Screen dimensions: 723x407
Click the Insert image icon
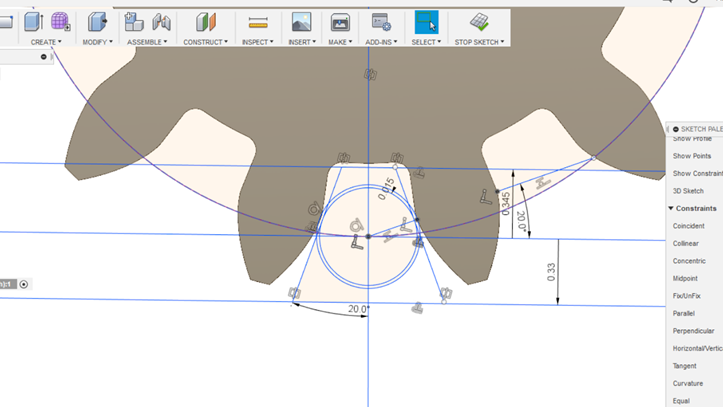pos(301,22)
